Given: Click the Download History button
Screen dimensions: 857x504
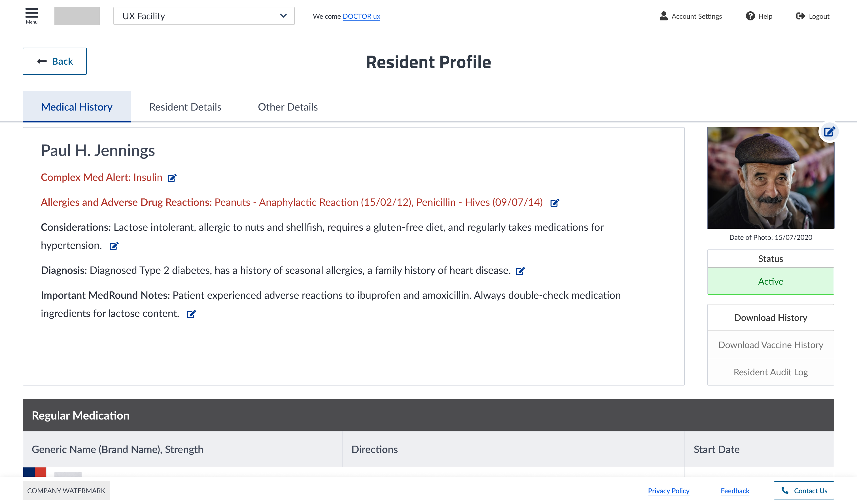Looking at the screenshot, I should pyautogui.click(x=771, y=317).
